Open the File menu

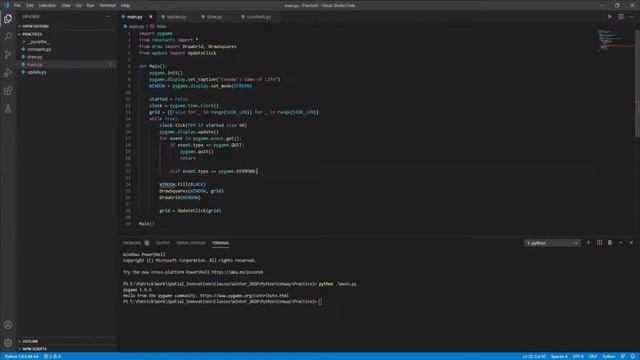click(x=17, y=5)
